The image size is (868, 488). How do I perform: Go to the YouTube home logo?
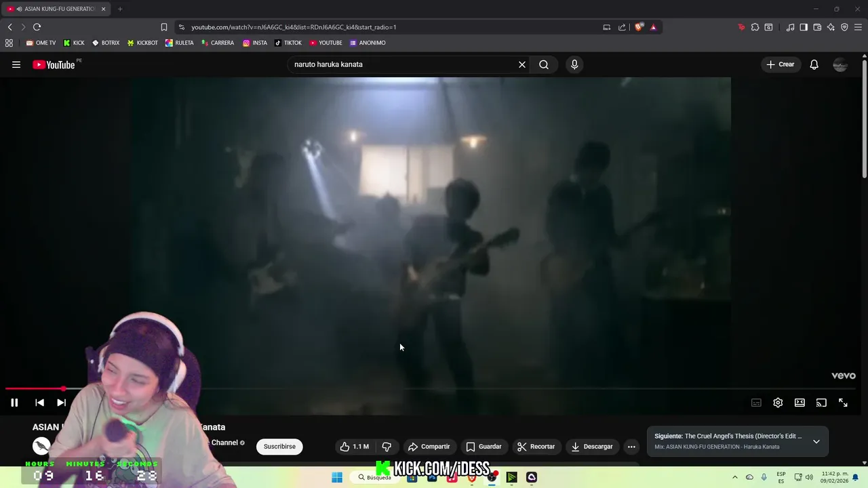pos(54,64)
